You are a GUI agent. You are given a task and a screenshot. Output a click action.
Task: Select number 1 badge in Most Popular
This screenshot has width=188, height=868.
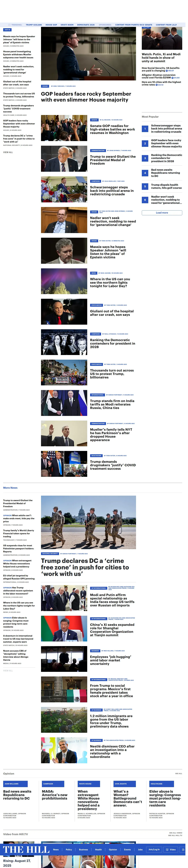[145, 129]
